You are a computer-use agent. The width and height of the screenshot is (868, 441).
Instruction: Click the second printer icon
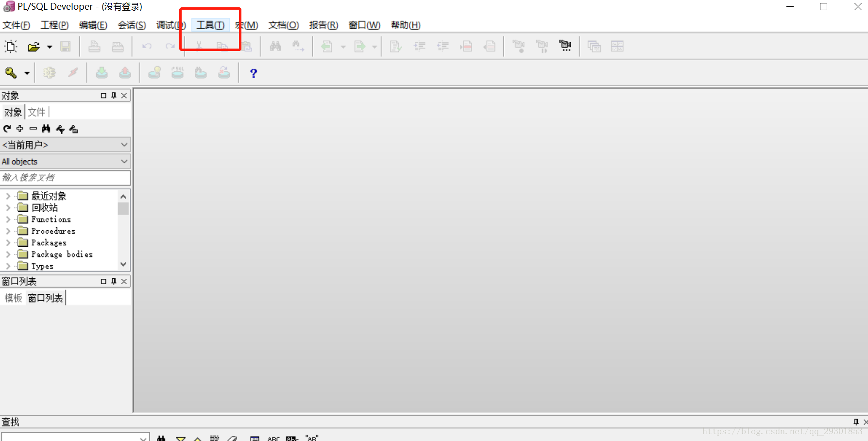[x=118, y=46]
